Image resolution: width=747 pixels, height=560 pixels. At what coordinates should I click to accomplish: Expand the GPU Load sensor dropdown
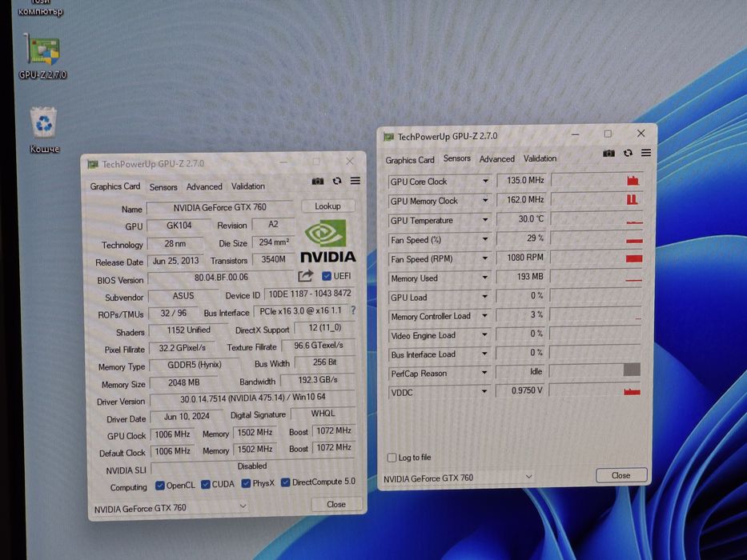485,296
